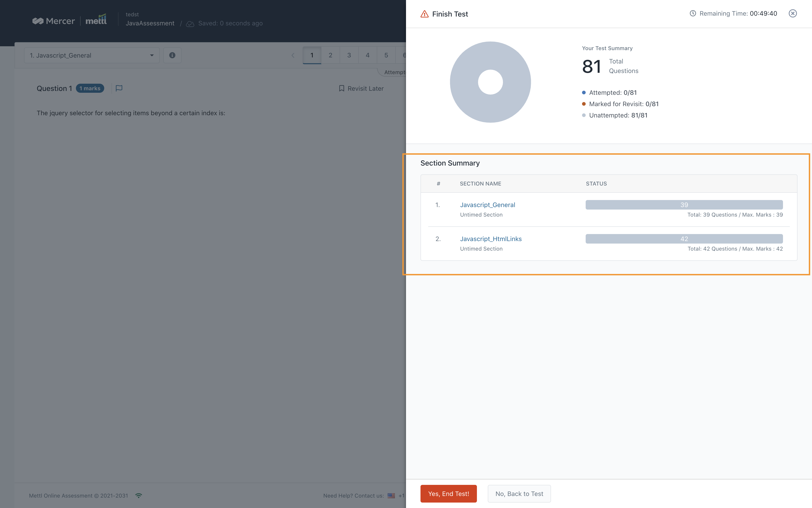Click the Unattempted: 81/81 legend entry
The height and width of the screenshot is (508, 812).
[x=615, y=115]
